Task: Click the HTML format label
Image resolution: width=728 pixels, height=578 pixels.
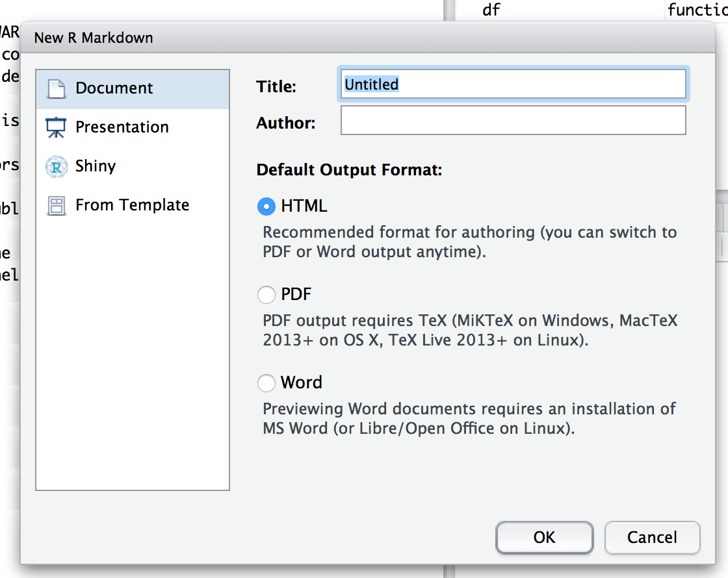Action: 304,206
